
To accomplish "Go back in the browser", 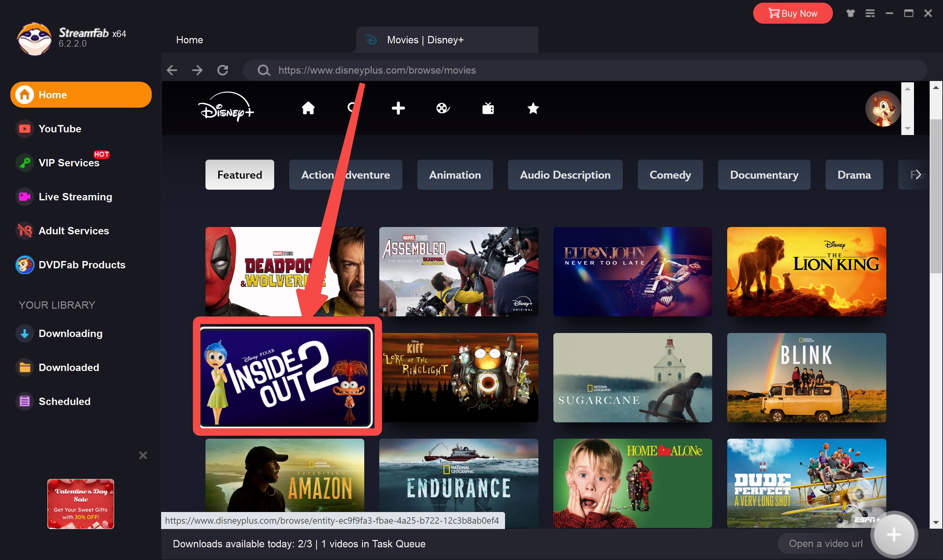I will [x=172, y=70].
